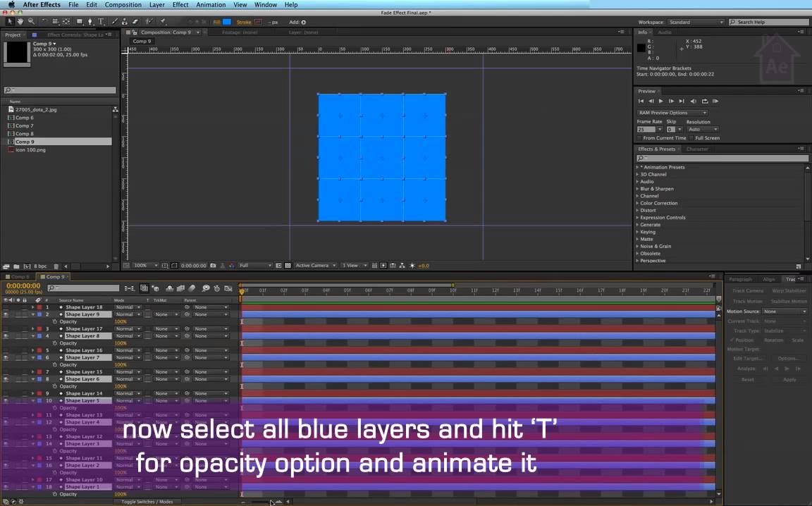
Task: Select the Eraser tool
Action: [x=135, y=22]
